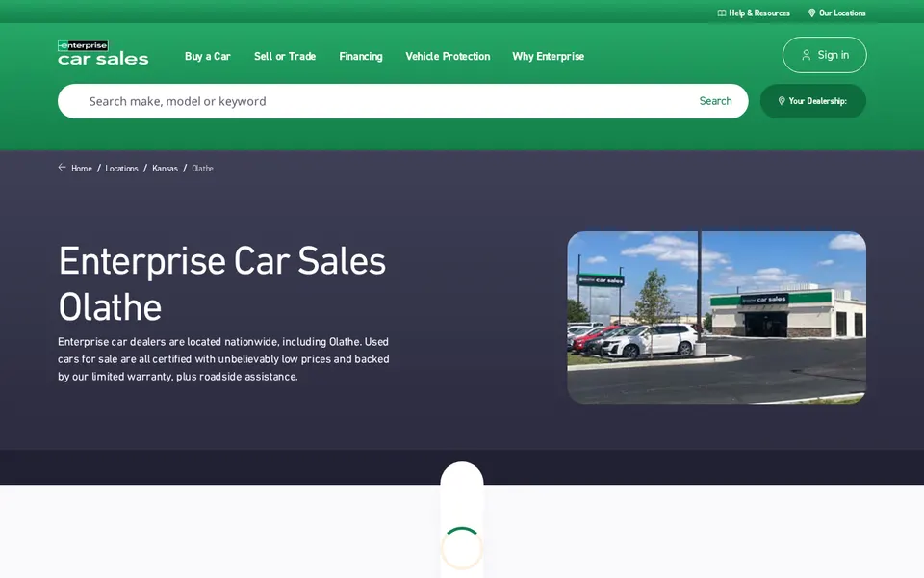Click the back arrow in the breadcrumb

tap(62, 168)
